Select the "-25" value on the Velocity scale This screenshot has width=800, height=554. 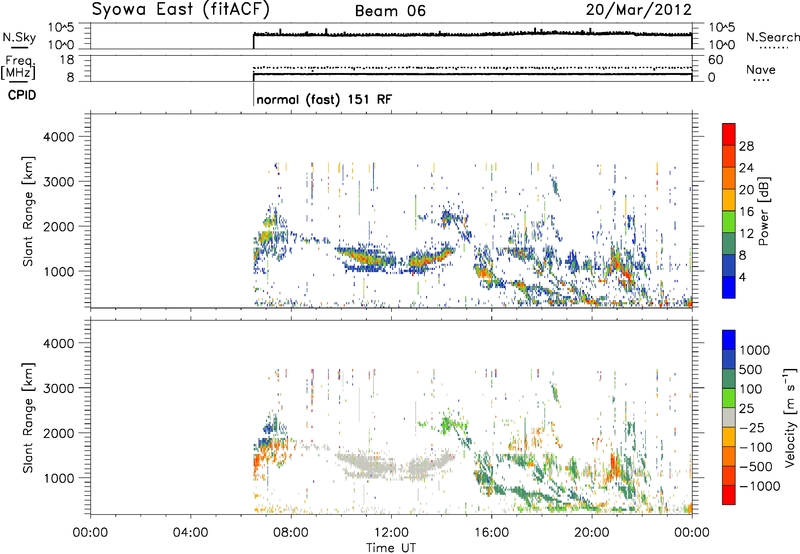pyautogui.click(x=752, y=427)
